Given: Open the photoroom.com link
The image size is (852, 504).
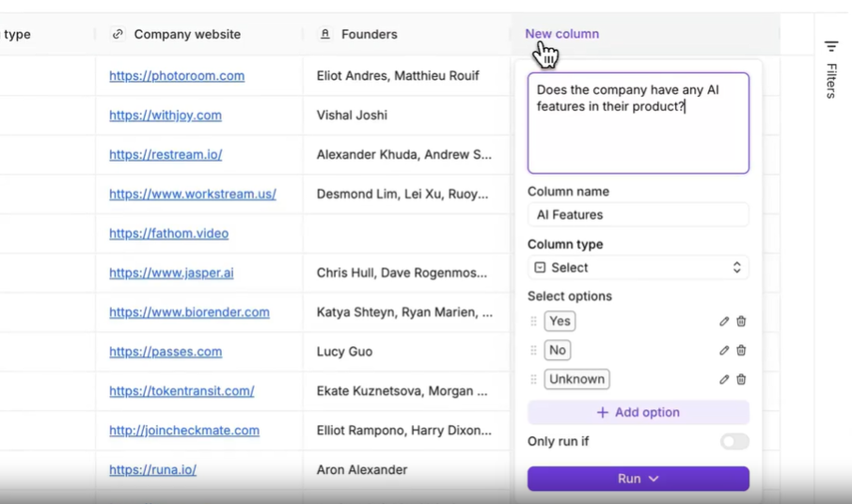Looking at the screenshot, I should 177,76.
